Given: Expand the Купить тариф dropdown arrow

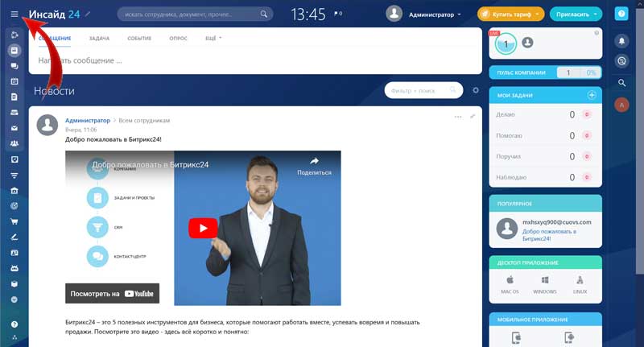Looking at the screenshot, I should click(537, 14).
